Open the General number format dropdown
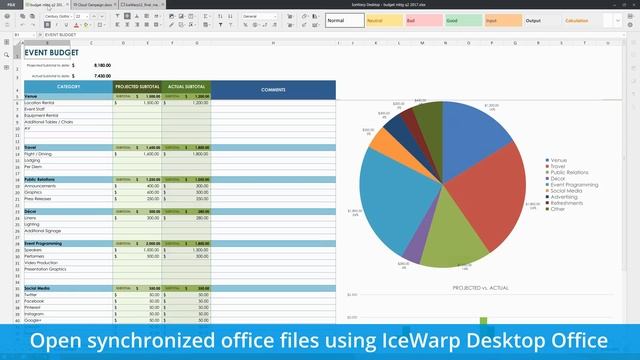640x360 pixels. (x=275, y=16)
